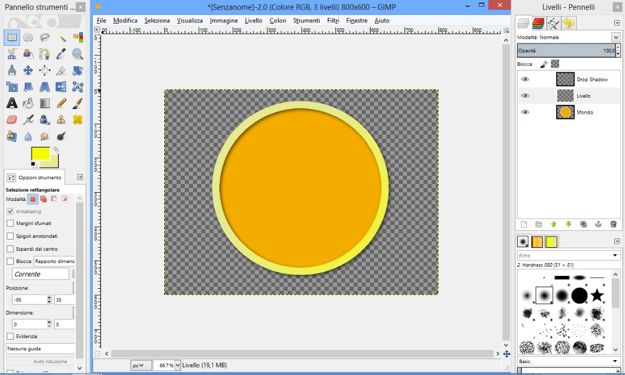Hide the Drop Shadow layer
625x375 pixels.
[525, 79]
